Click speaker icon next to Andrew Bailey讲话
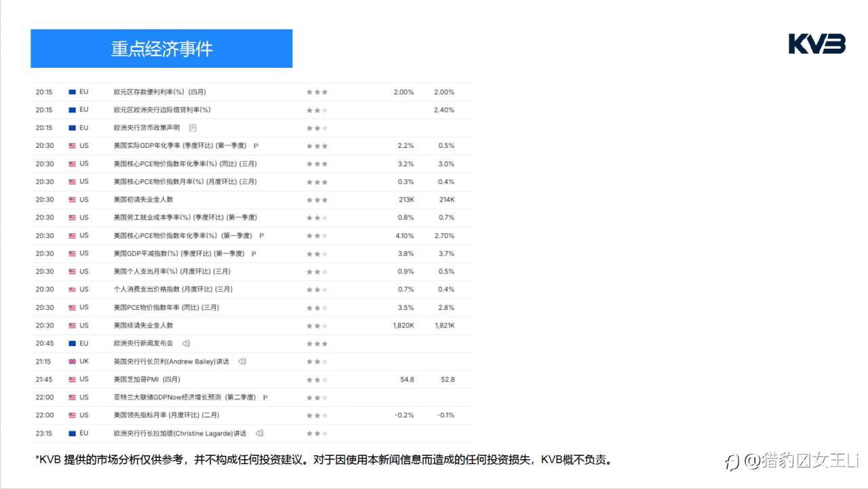Screen dimensions: 868x489 coord(242,361)
